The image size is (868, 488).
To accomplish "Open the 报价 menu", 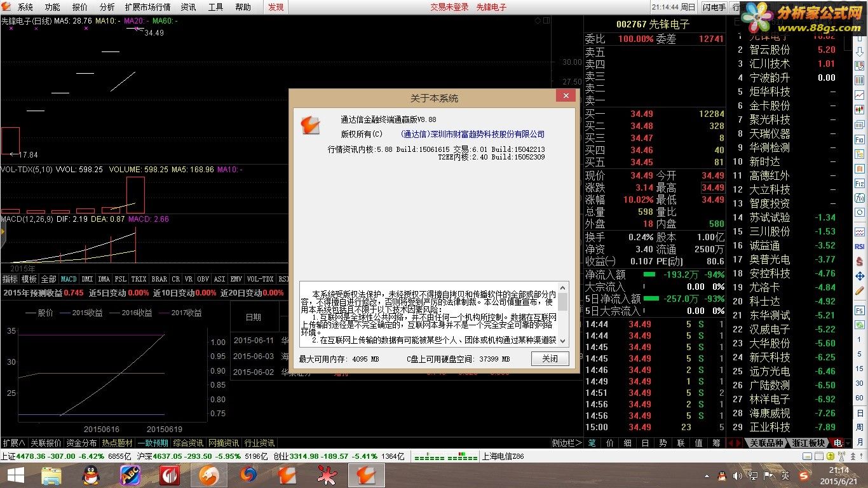I will 80,7.
